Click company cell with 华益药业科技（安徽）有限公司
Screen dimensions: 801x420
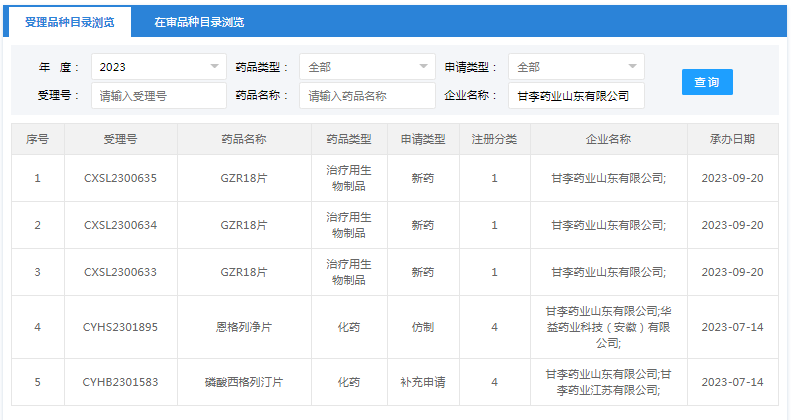(x=608, y=327)
